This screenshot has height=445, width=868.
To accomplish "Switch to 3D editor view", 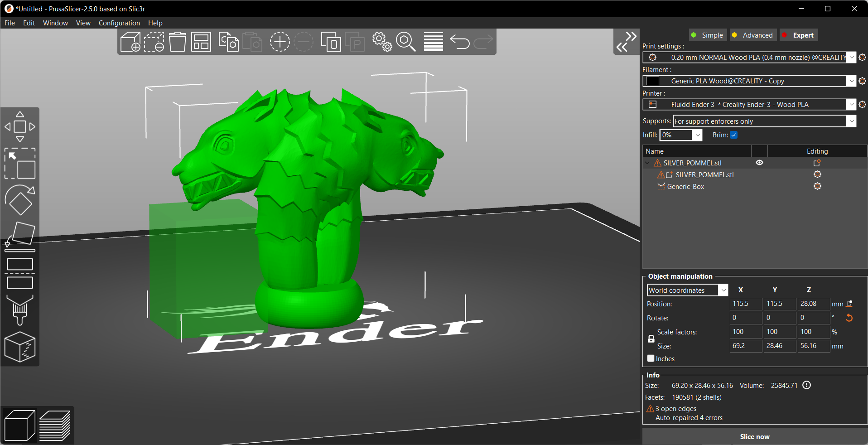I will pos(20,425).
